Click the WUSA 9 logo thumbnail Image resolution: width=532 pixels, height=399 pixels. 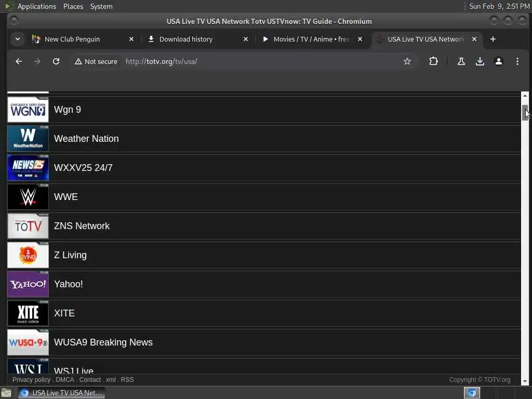(x=28, y=342)
